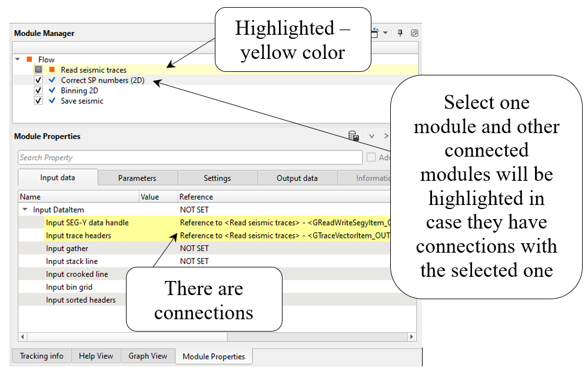
Task: Open the Module Manager toolbar dropdown arrow
Action: pos(386,33)
